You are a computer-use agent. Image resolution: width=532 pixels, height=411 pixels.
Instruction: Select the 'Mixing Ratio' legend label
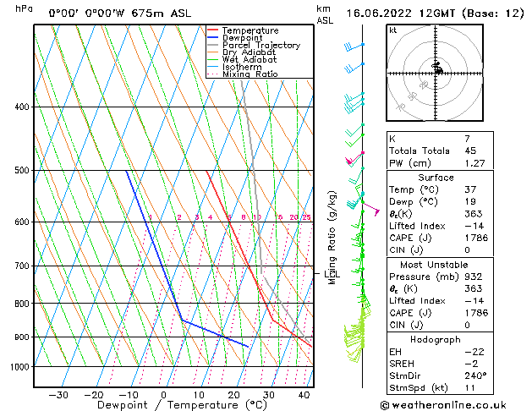(x=250, y=74)
